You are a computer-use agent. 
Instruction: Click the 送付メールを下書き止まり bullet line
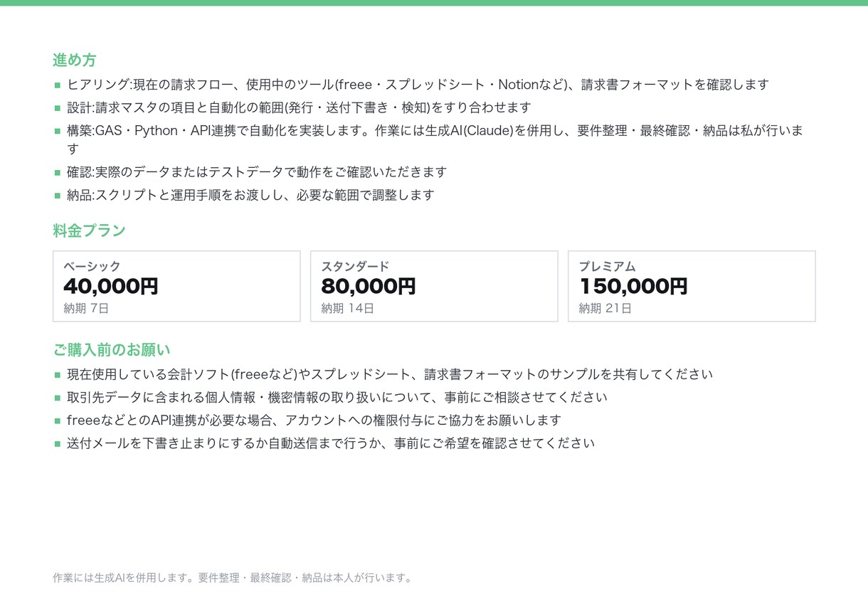(331, 443)
